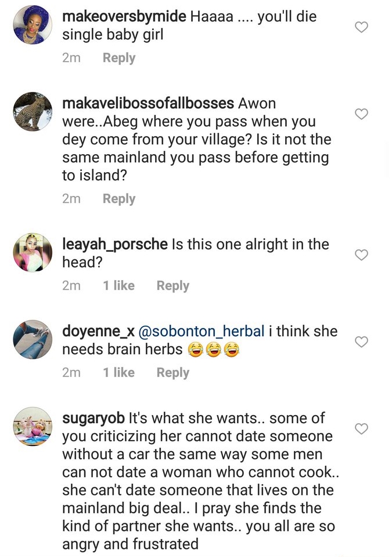Open the @sobonton_herbal mention link
The width and height of the screenshot is (392, 557).
(x=202, y=331)
